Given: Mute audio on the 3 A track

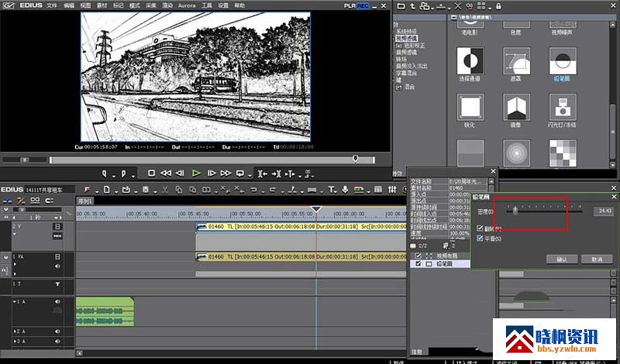Looking at the screenshot, I should tap(57, 341).
